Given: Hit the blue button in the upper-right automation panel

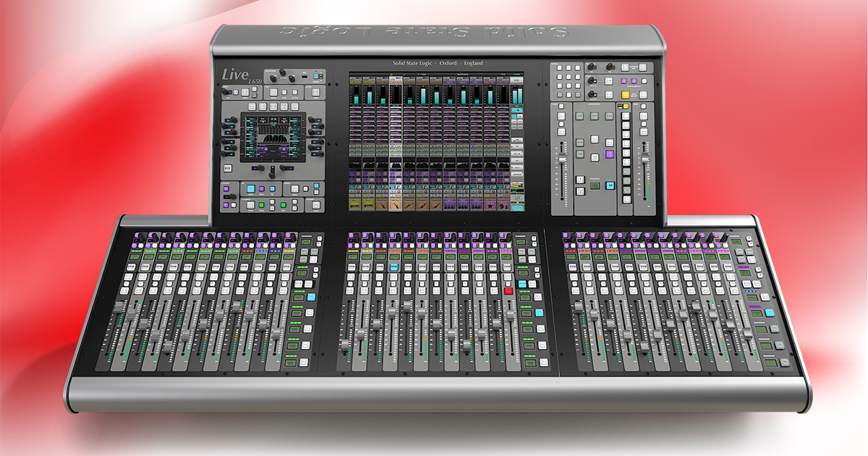Looking at the screenshot, I should 609,185.
